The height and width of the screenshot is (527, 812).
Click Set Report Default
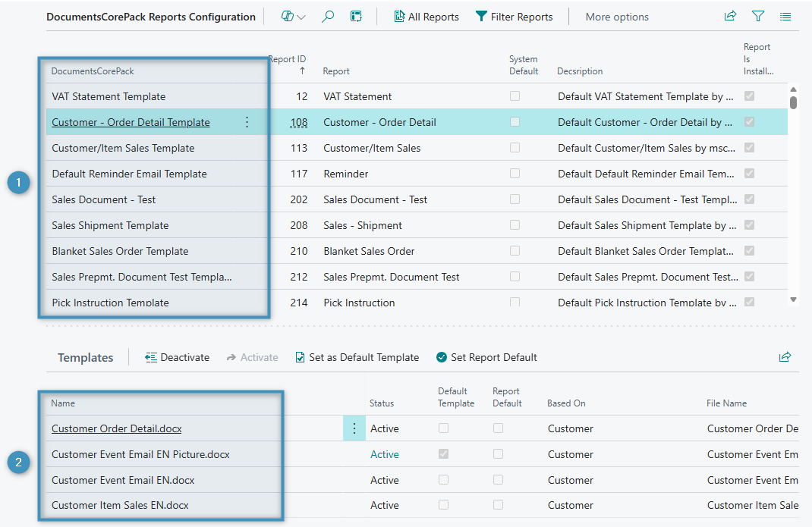486,357
